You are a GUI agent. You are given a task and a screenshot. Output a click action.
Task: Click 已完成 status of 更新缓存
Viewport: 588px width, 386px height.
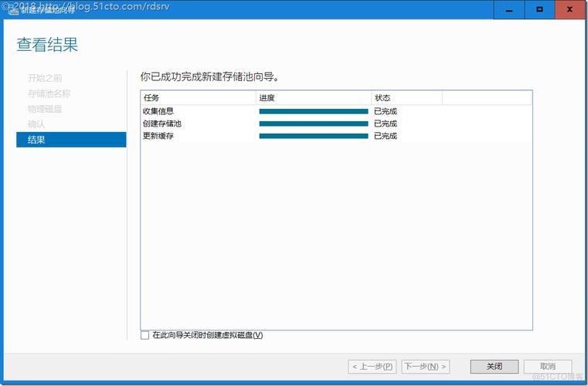(386, 136)
